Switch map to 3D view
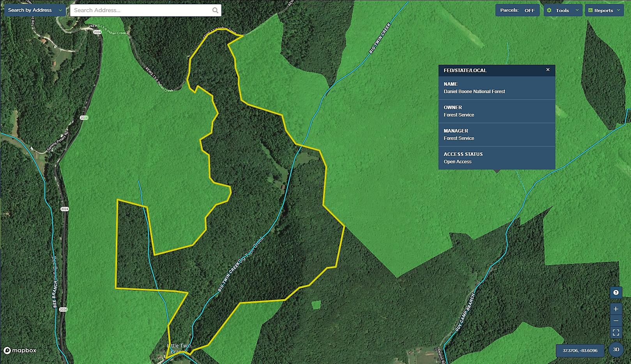Image resolution: width=631 pixels, height=364 pixels. point(616,350)
